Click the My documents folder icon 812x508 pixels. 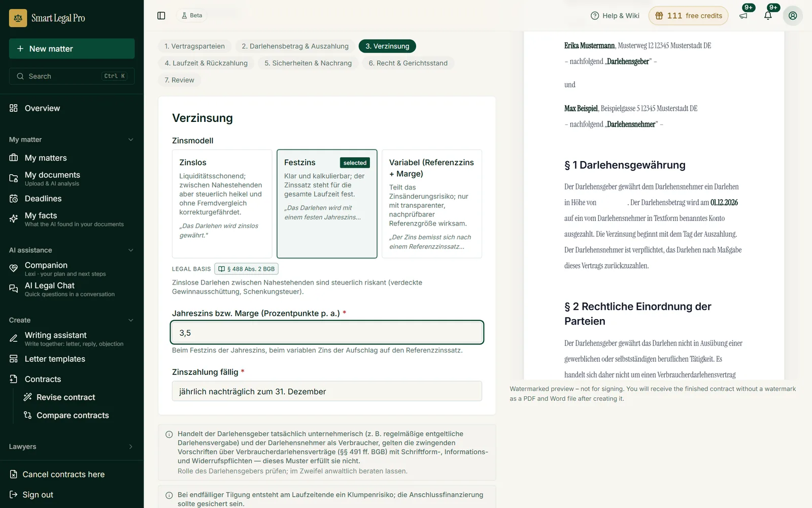point(14,178)
